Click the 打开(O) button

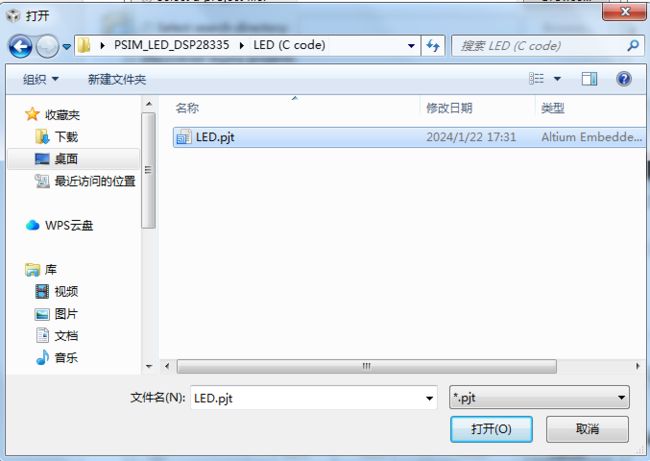(x=491, y=429)
